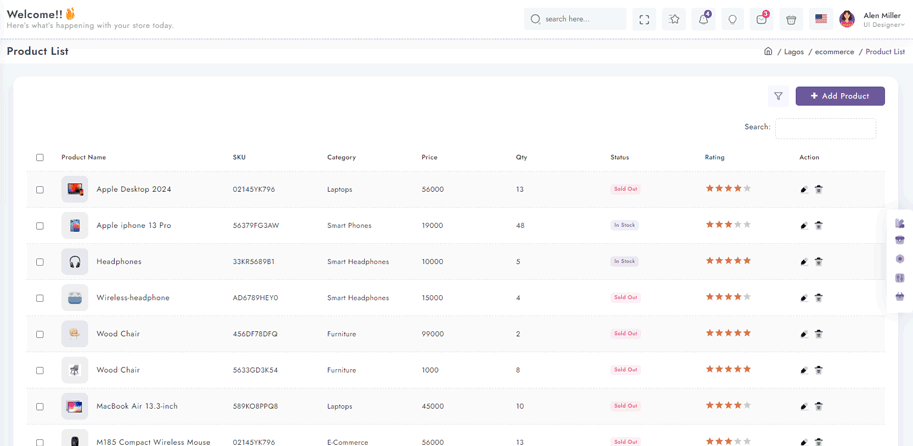Click edit pencil for Apple Desktop 2024
913x446 pixels.
(804, 189)
